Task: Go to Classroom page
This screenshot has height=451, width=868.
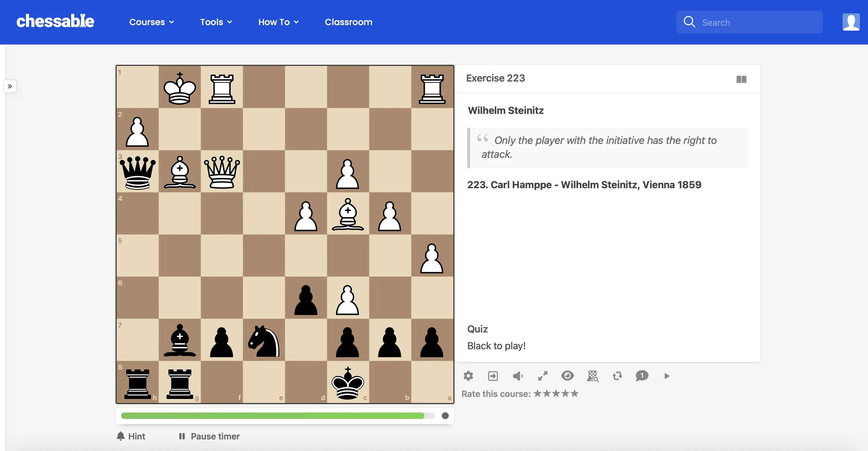Action: tap(349, 22)
